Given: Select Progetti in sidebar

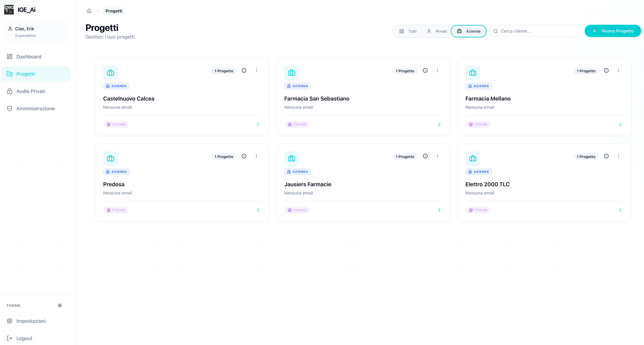Looking at the screenshot, I should pos(36,74).
